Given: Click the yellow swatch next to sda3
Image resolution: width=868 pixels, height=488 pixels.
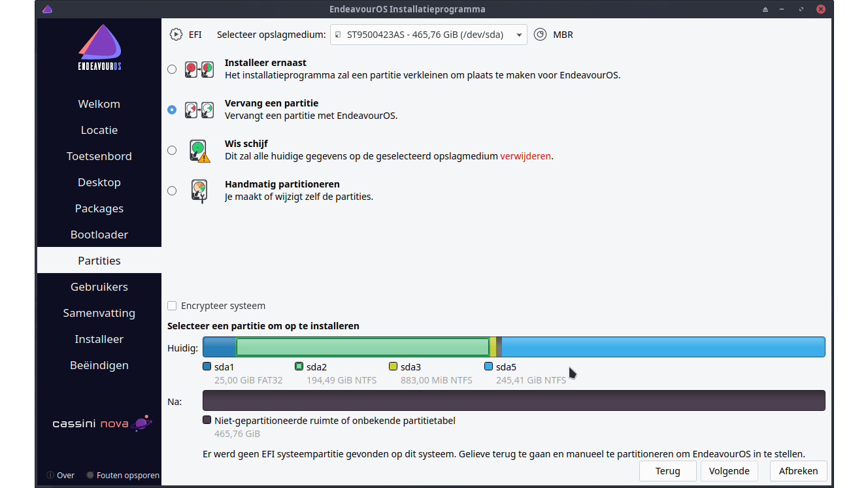Looking at the screenshot, I should (x=393, y=366).
